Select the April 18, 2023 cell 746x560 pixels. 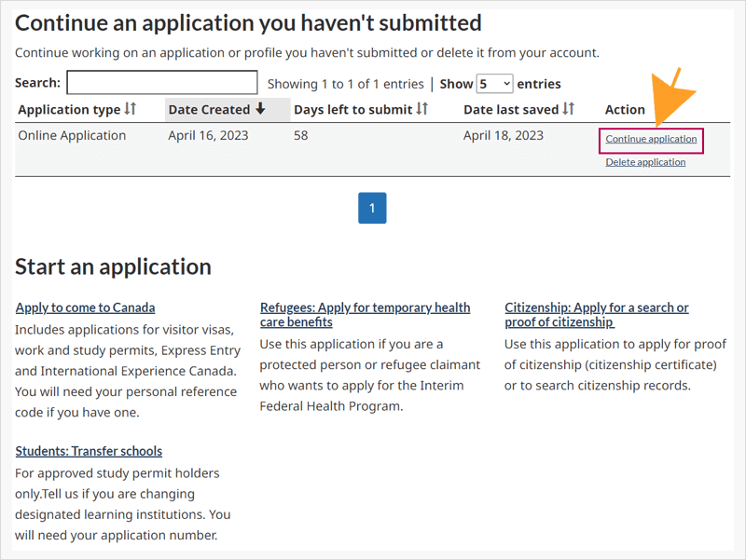504,135
